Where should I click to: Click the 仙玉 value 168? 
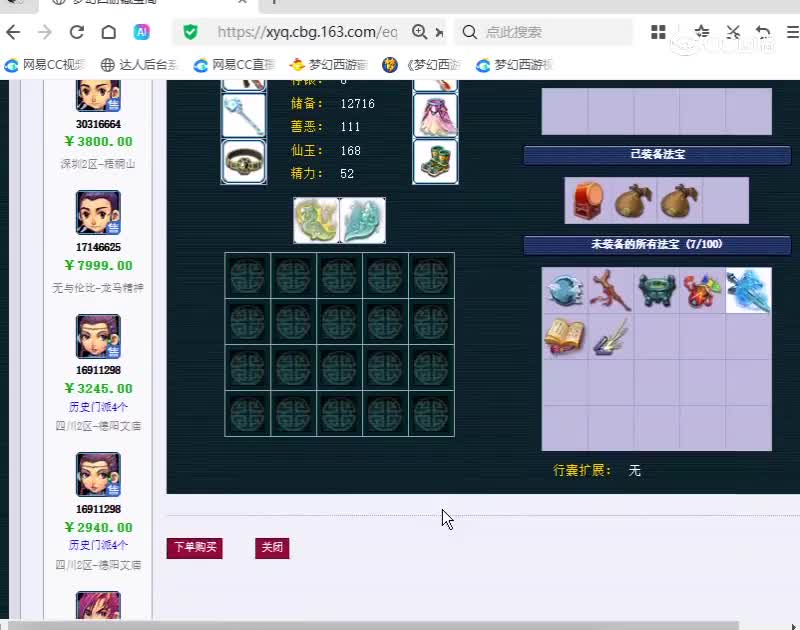tap(351, 151)
